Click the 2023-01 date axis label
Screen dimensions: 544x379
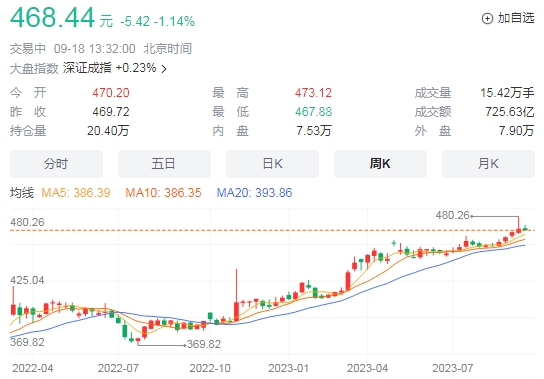pos(289,368)
